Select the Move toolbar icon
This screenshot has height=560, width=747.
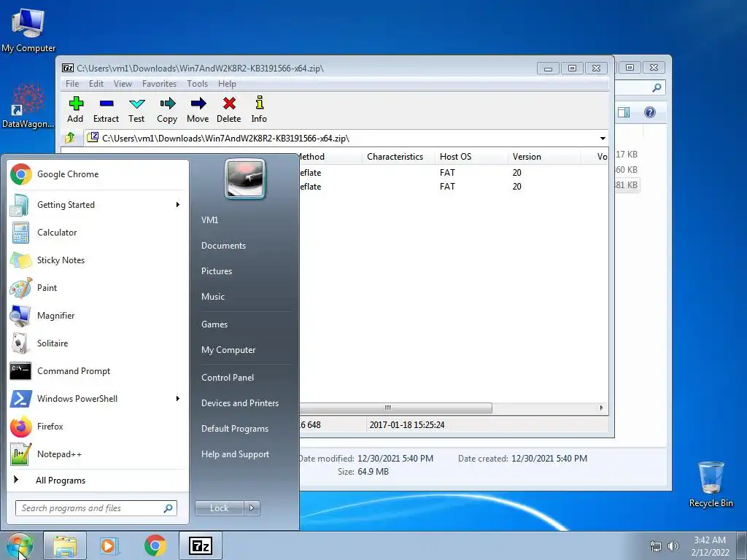[198, 109]
